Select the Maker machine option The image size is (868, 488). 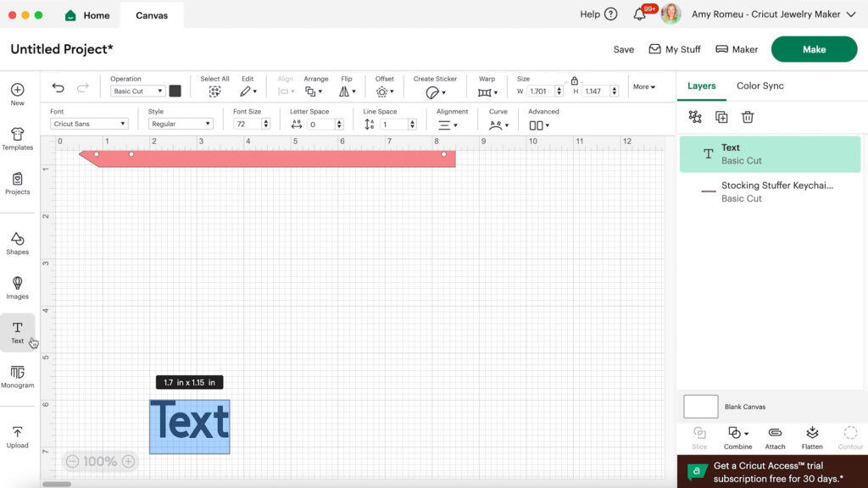[737, 49]
